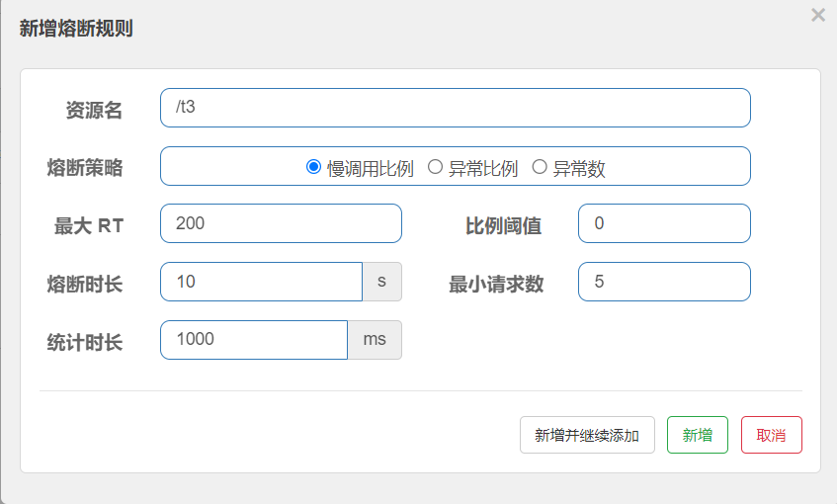Cancel with the red 取消 button

coord(771,435)
